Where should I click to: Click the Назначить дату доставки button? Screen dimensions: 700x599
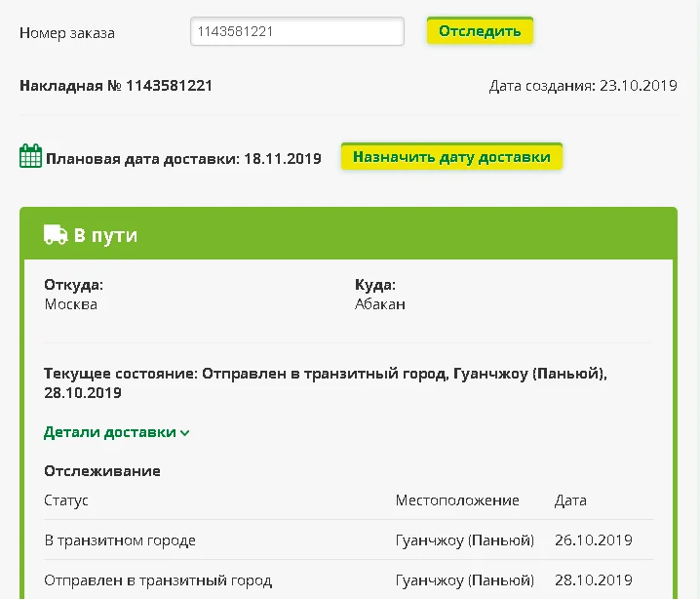point(451,157)
